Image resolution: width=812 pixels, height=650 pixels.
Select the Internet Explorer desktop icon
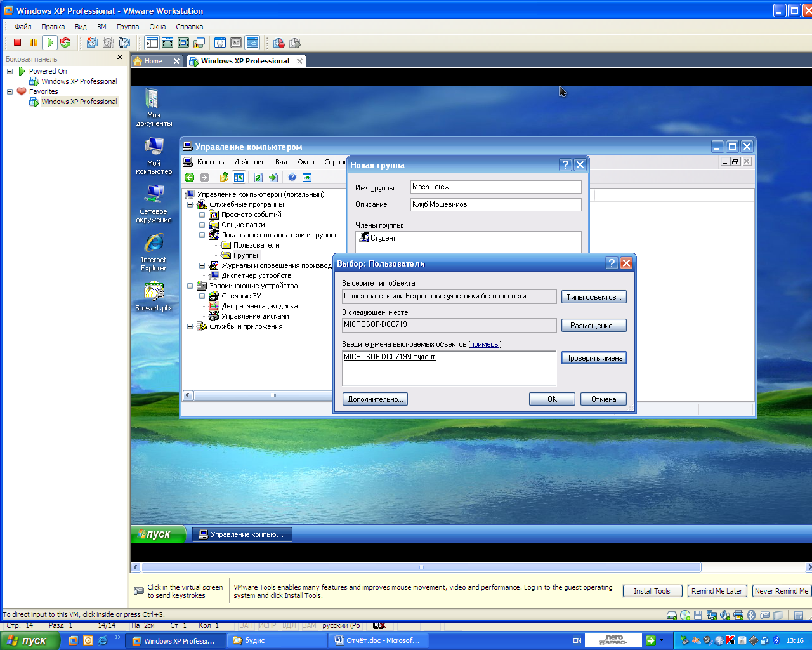tap(154, 252)
